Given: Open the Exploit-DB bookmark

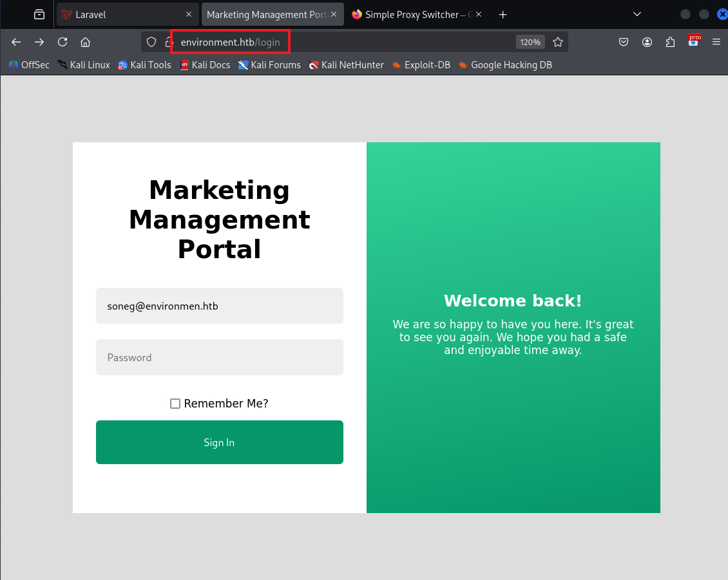Looking at the screenshot, I should tap(421, 65).
